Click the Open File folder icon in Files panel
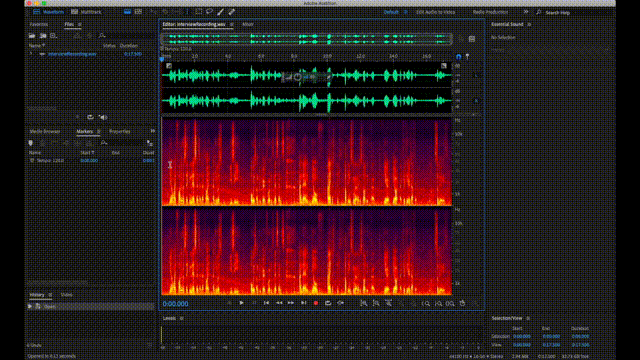 32,36
